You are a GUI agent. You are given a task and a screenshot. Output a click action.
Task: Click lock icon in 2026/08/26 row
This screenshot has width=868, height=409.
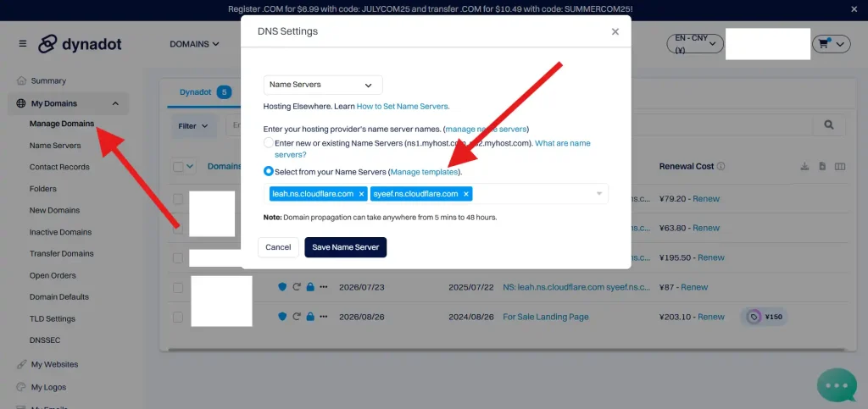click(x=310, y=317)
